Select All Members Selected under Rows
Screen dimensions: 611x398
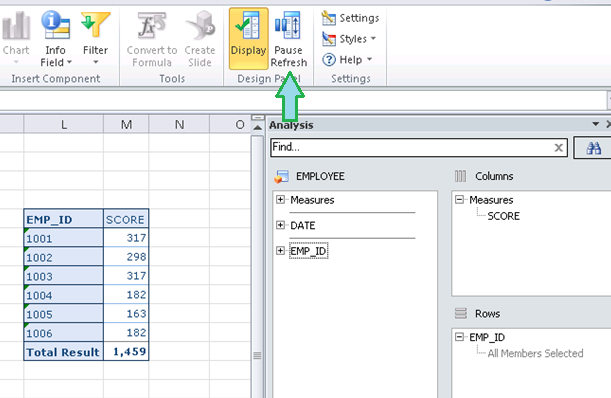(x=535, y=354)
